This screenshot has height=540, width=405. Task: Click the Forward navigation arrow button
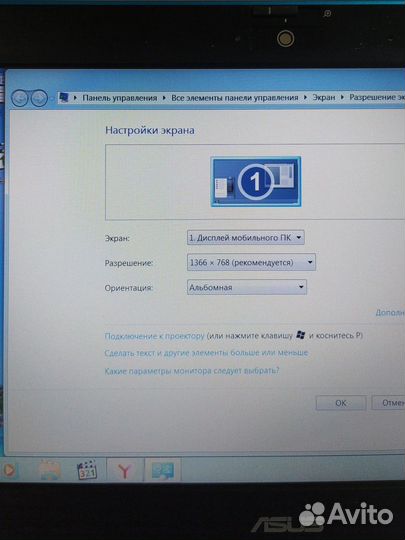(39, 98)
